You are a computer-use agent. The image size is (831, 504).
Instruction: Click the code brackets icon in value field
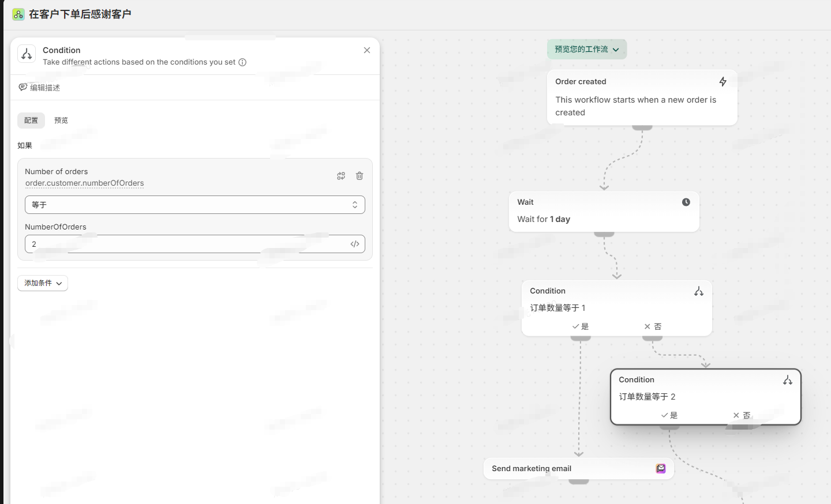click(355, 244)
